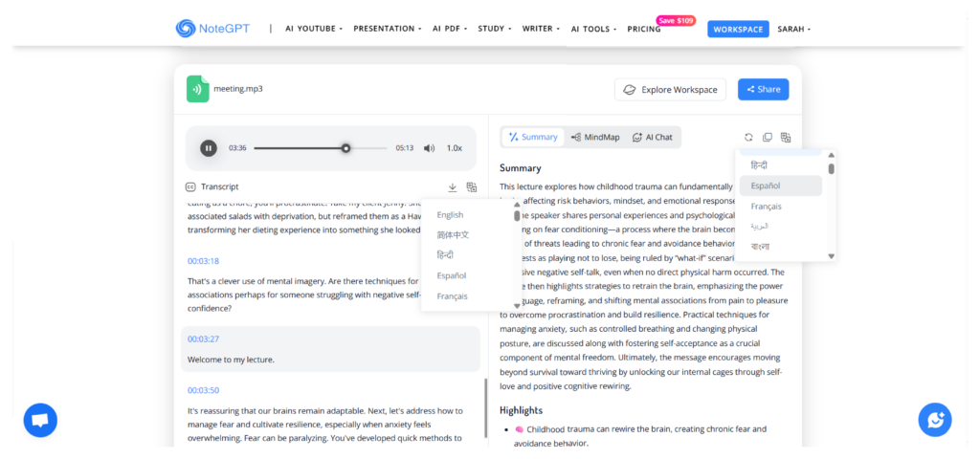The width and height of the screenshot is (980, 459).
Task: Click the 03:36 current time label
Action: [237, 148]
